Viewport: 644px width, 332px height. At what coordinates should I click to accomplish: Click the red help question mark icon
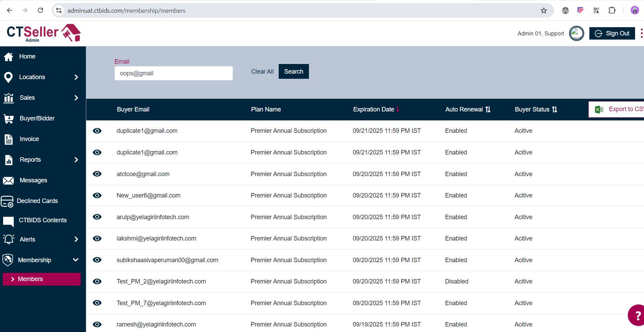[637, 315]
